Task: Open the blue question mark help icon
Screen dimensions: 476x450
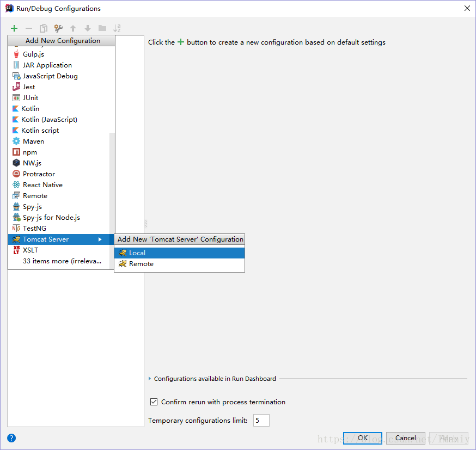Action: click(x=11, y=438)
